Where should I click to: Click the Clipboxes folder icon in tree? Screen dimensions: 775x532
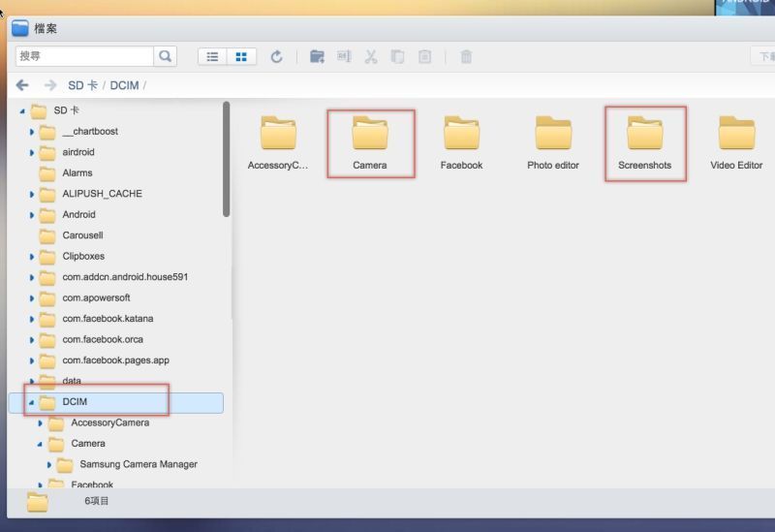pos(47,256)
